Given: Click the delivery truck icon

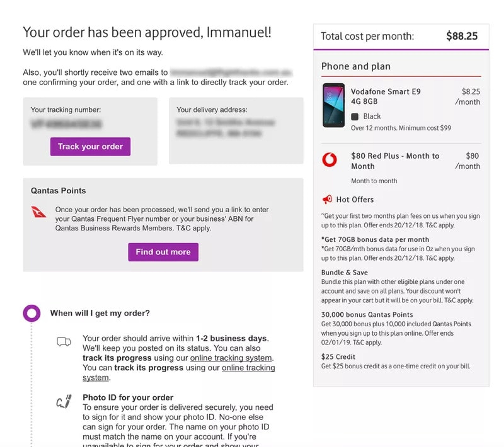Looking at the screenshot, I should [x=64, y=342].
